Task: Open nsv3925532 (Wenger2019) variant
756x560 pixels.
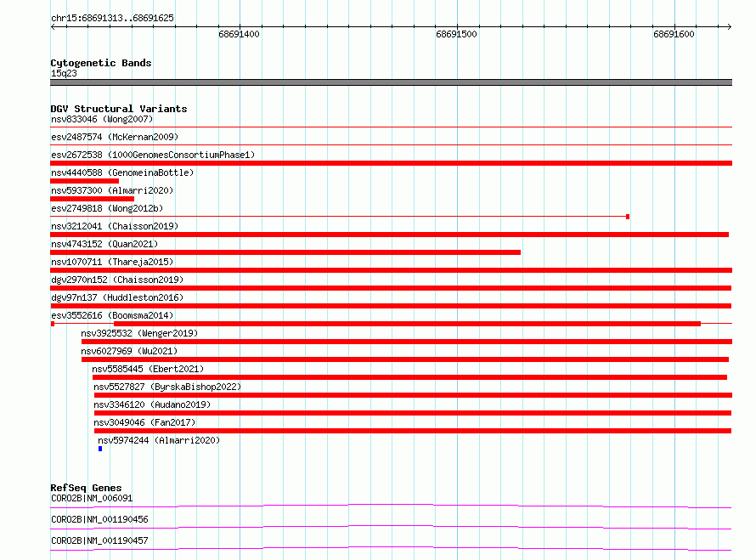Action: (x=139, y=333)
